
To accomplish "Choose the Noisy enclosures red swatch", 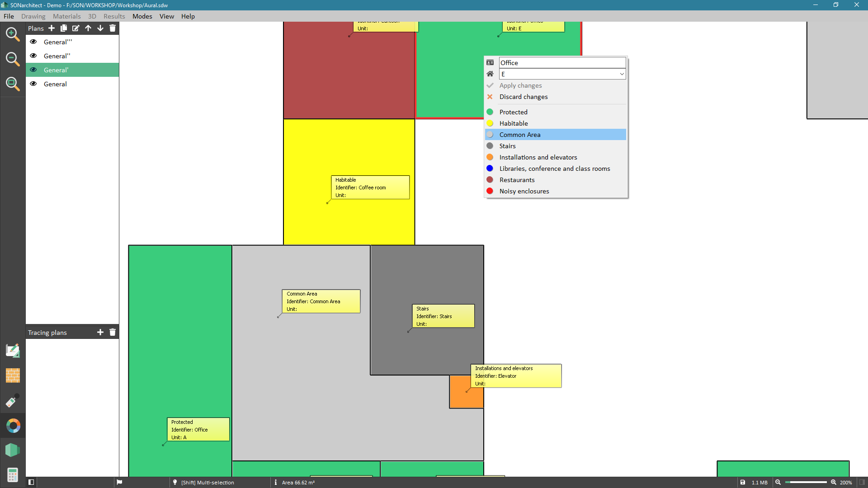I will click(490, 191).
